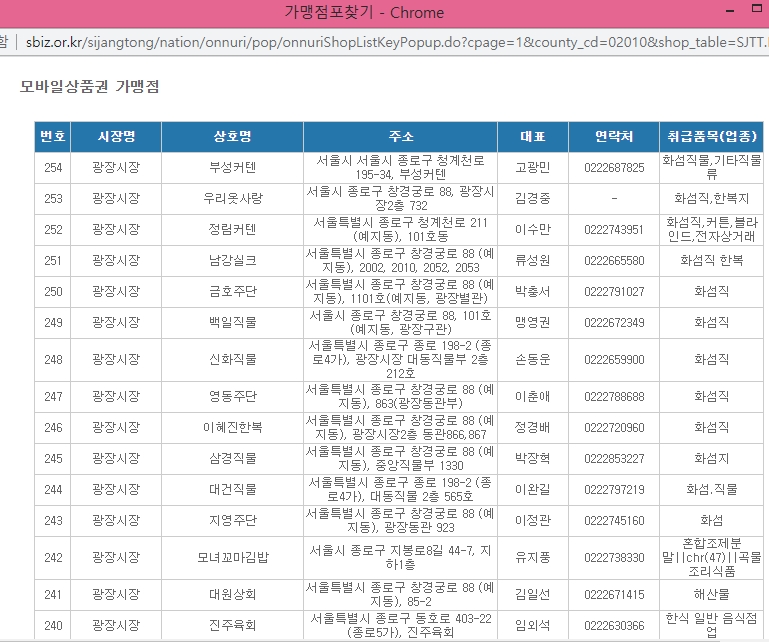769x642 pixels.
Task: Click representative name 이완길
Action: point(533,489)
